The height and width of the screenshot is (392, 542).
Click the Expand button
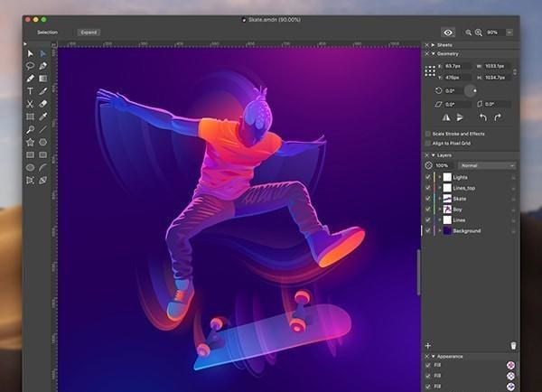point(89,32)
